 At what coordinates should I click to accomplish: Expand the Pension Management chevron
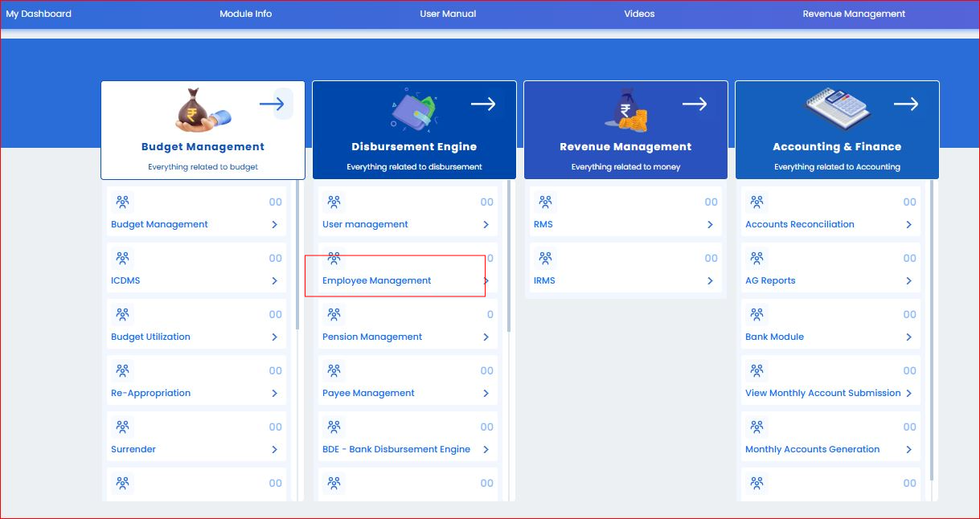point(486,337)
